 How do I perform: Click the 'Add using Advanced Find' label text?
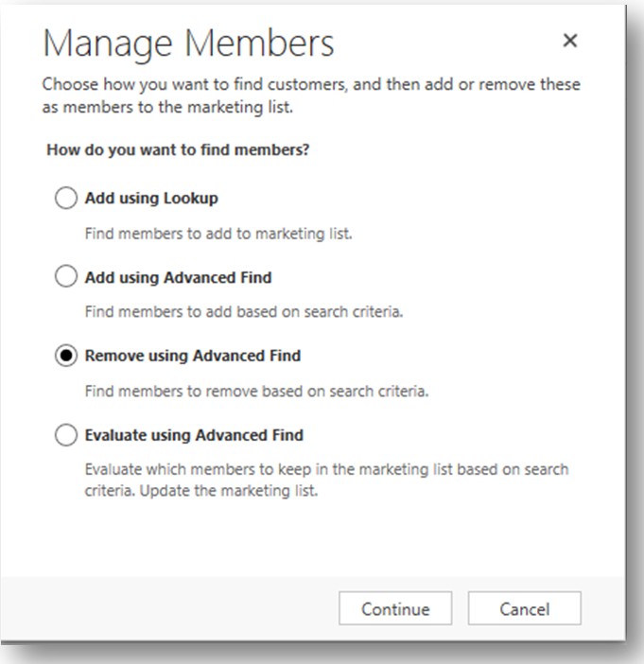[178, 277]
